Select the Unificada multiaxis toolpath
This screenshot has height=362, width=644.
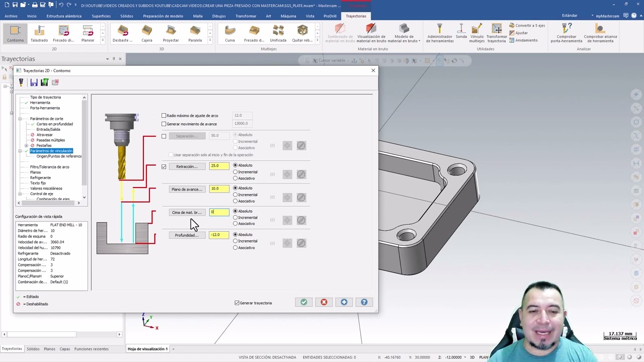(x=278, y=34)
